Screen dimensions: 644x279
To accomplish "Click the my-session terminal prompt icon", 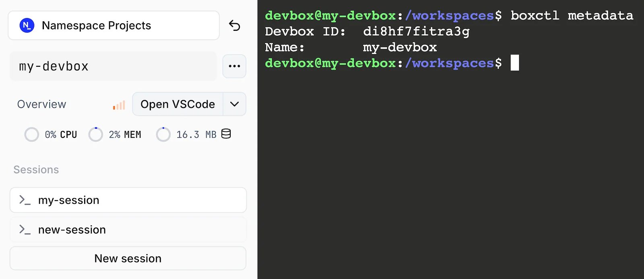I will (25, 200).
